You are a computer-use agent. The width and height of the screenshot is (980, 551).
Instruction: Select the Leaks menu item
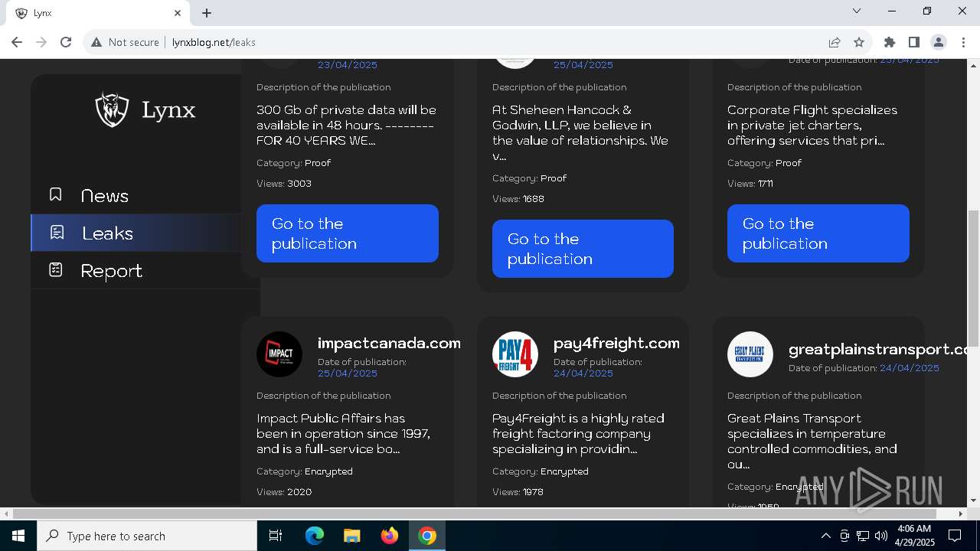click(136, 233)
